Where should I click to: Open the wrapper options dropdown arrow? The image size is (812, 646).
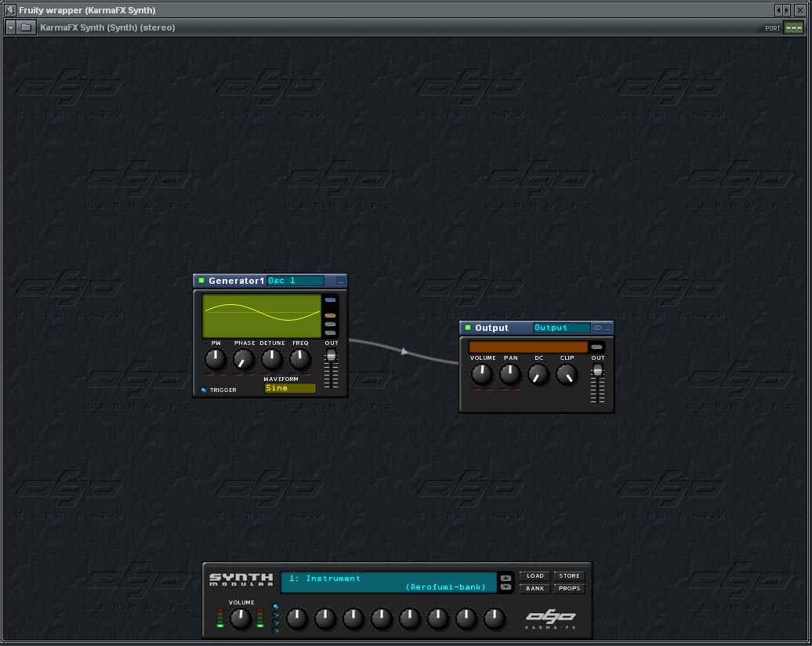coord(10,27)
